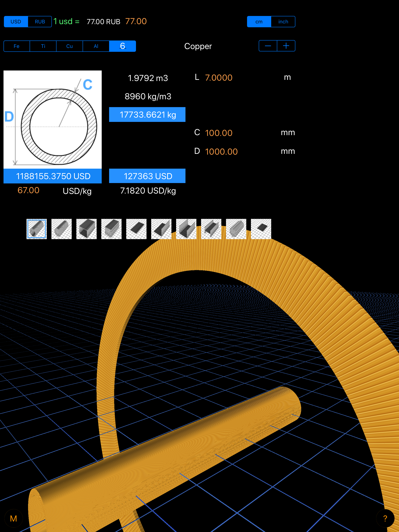Pick the L-angle profile shape

(161, 229)
